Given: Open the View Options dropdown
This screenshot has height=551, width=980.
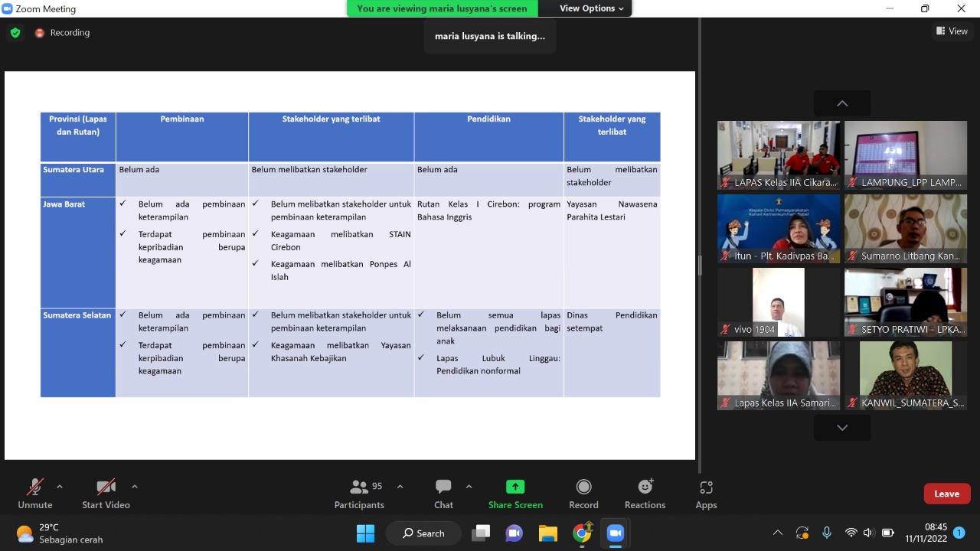Looking at the screenshot, I should coord(591,8).
